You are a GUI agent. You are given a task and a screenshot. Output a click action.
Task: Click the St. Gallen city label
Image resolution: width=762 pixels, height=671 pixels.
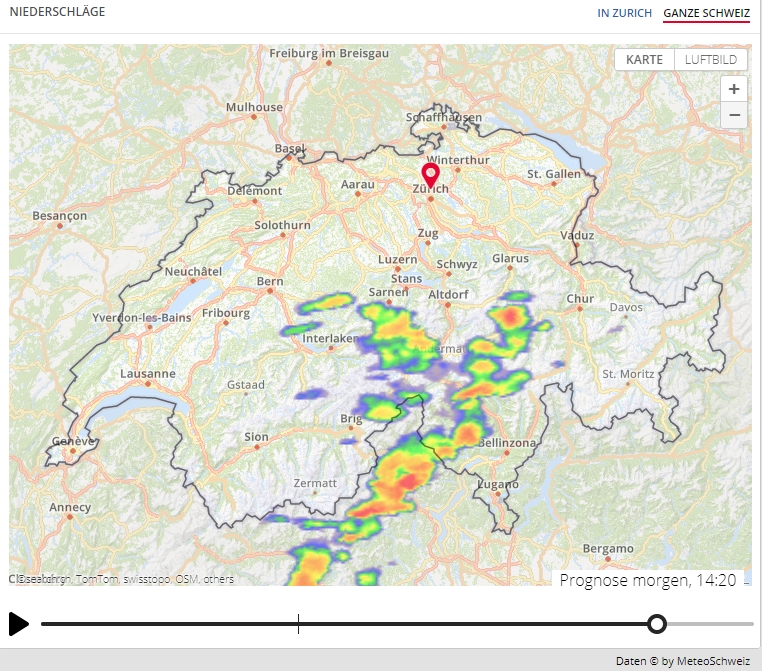554,174
